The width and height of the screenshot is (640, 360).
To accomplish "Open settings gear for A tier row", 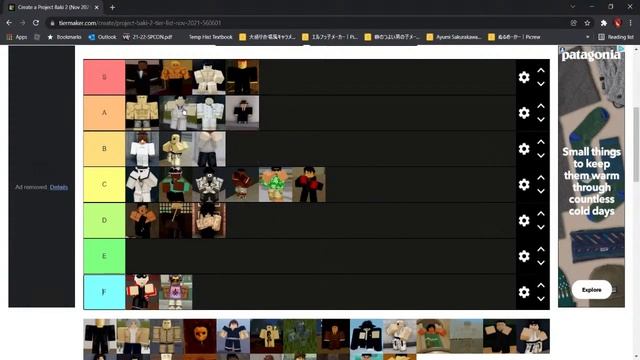I will point(524,113).
